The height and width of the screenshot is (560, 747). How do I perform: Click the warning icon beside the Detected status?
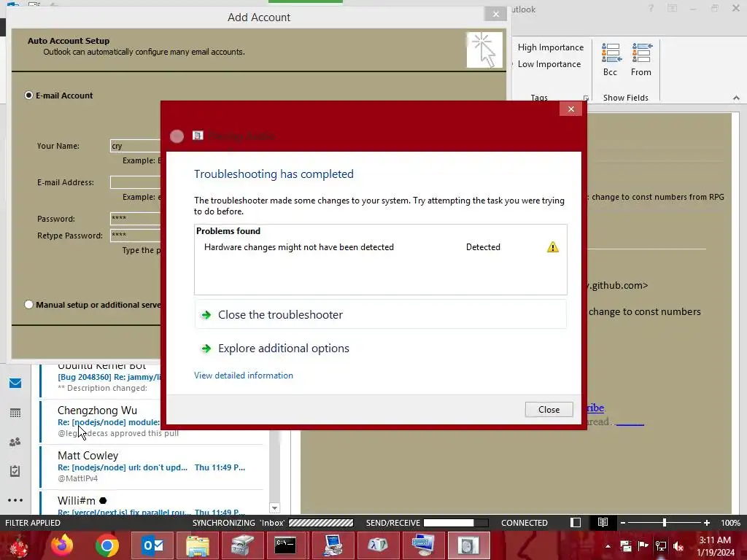click(553, 247)
